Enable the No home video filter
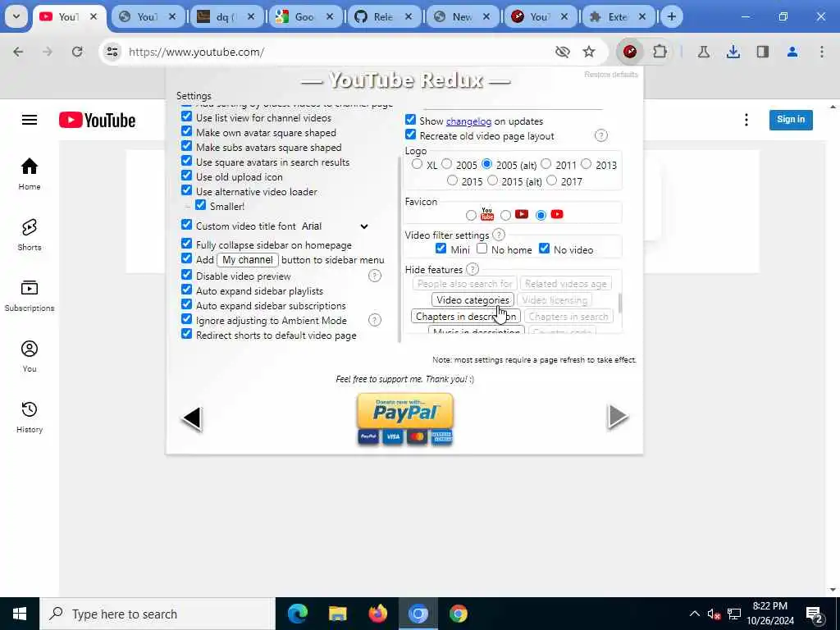Screen dimensions: 840x630 482,249
